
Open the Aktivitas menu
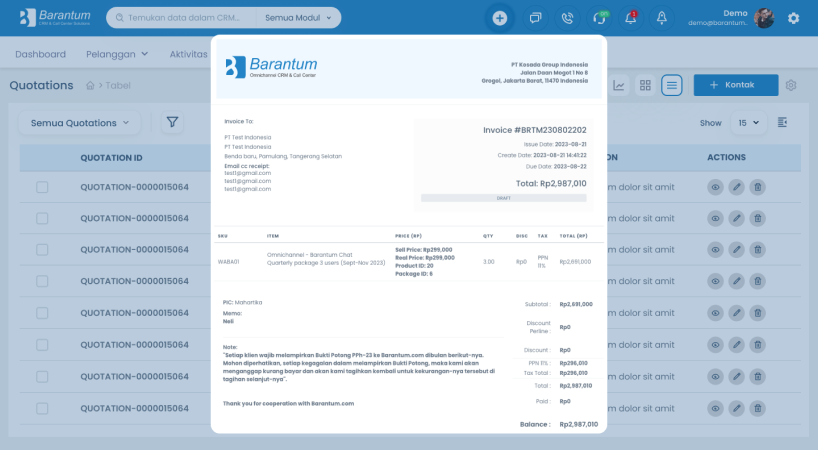point(188,54)
